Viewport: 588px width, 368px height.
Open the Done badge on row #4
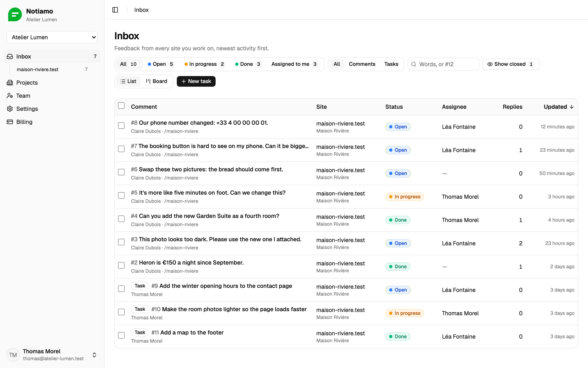coord(398,220)
